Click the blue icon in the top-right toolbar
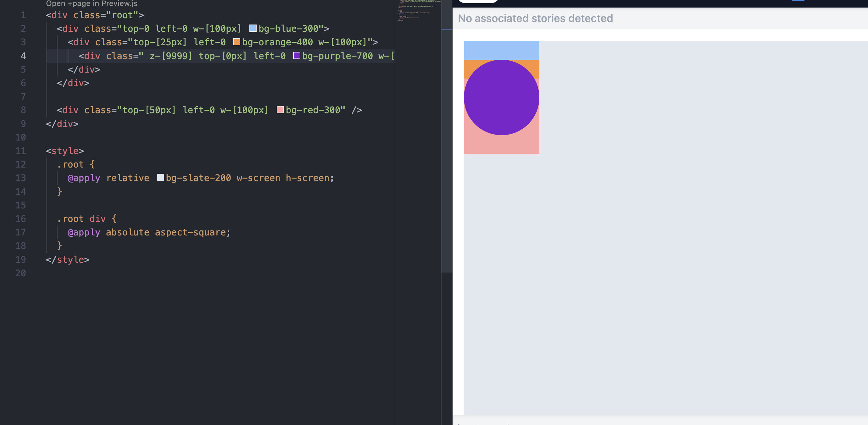 (798, 1)
